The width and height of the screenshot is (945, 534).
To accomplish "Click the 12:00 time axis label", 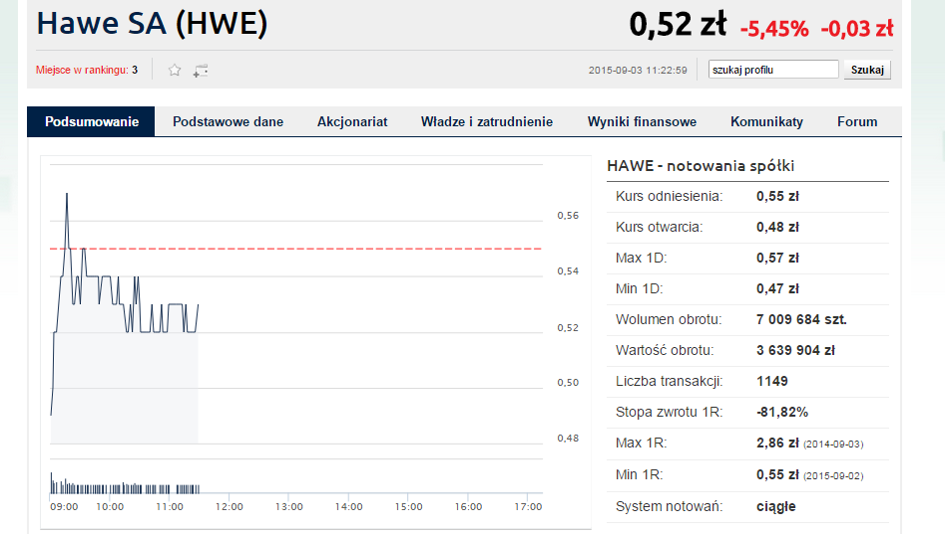I will [x=229, y=507].
